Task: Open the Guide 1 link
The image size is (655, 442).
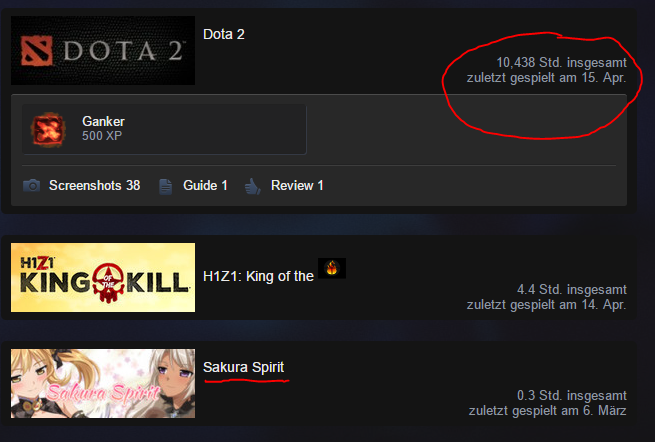Action: coord(205,185)
